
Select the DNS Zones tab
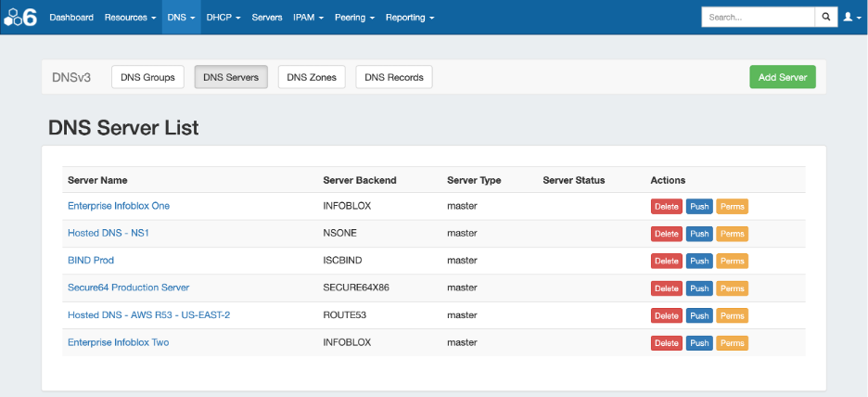click(x=312, y=78)
